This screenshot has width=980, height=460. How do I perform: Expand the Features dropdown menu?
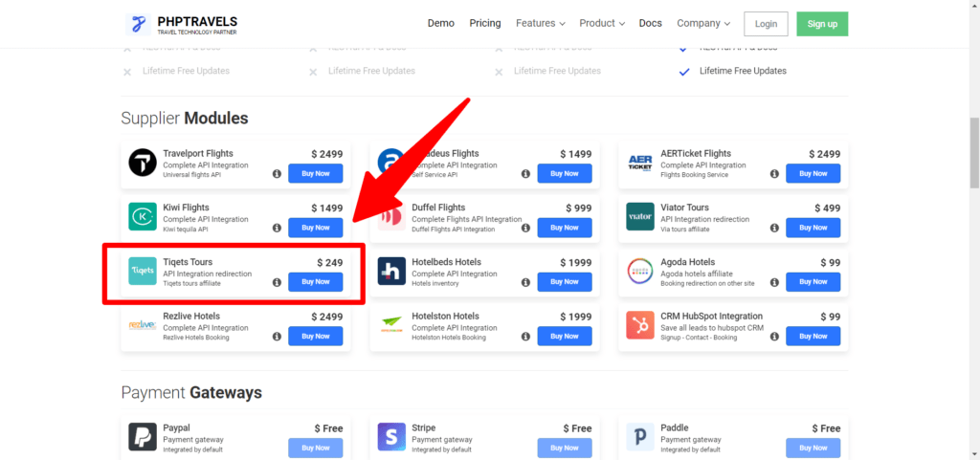pos(541,23)
